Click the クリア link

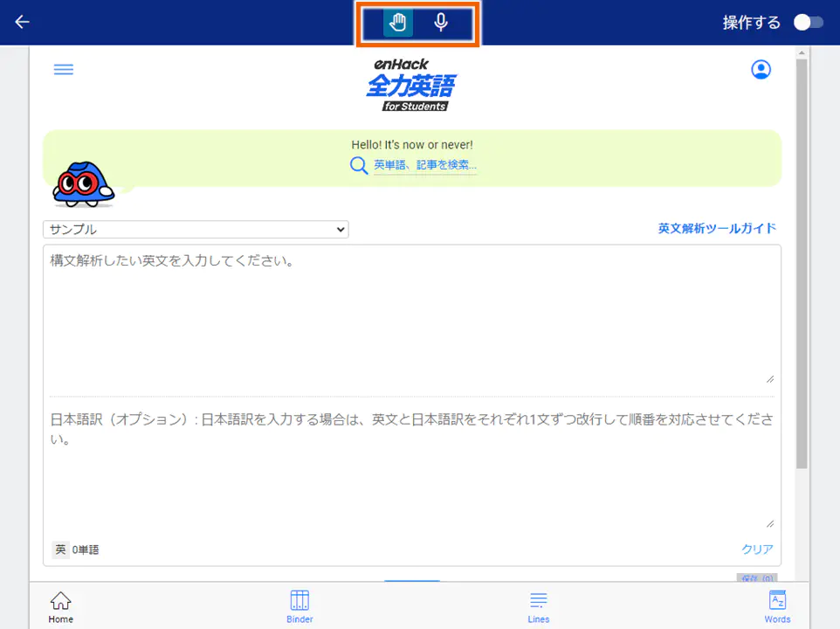756,550
